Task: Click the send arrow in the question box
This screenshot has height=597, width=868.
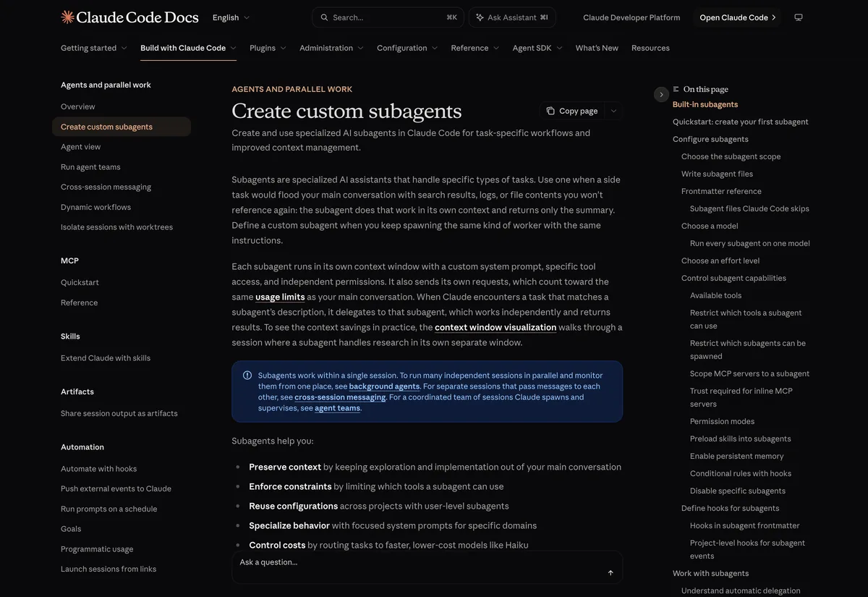Action: click(610, 572)
